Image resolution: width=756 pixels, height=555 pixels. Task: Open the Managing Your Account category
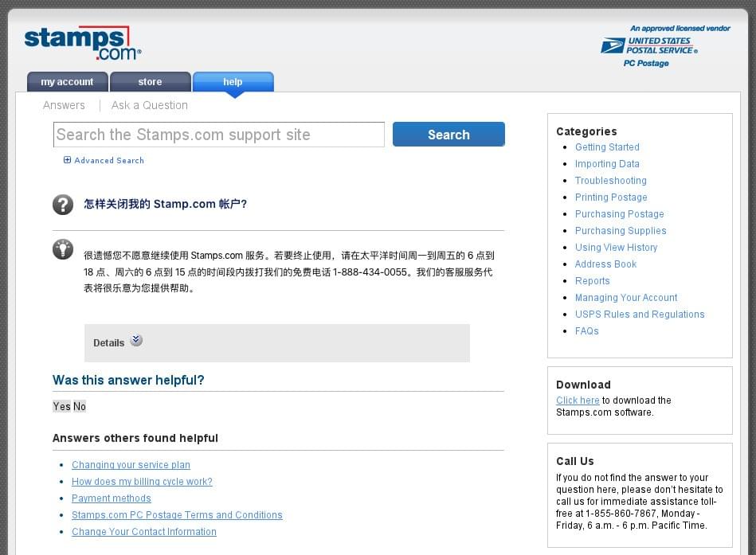pyautogui.click(x=626, y=297)
